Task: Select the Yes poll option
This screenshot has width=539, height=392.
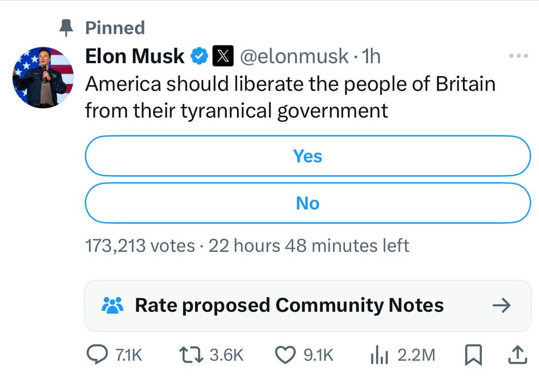Action: (307, 156)
